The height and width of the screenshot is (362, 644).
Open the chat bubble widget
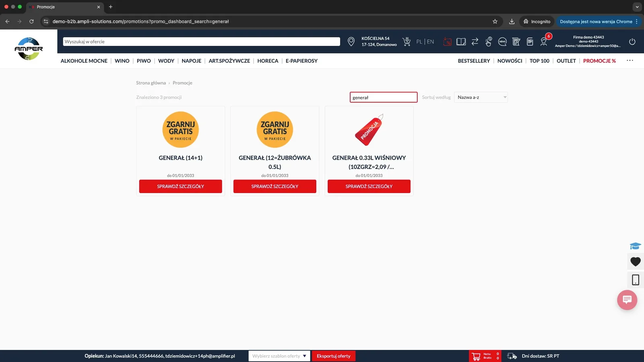point(627,300)
